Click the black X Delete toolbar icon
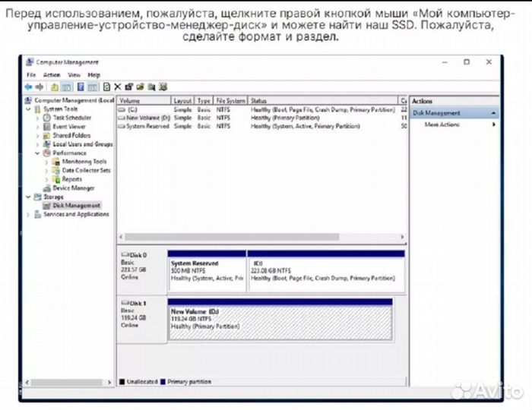 tap(118, 87)
